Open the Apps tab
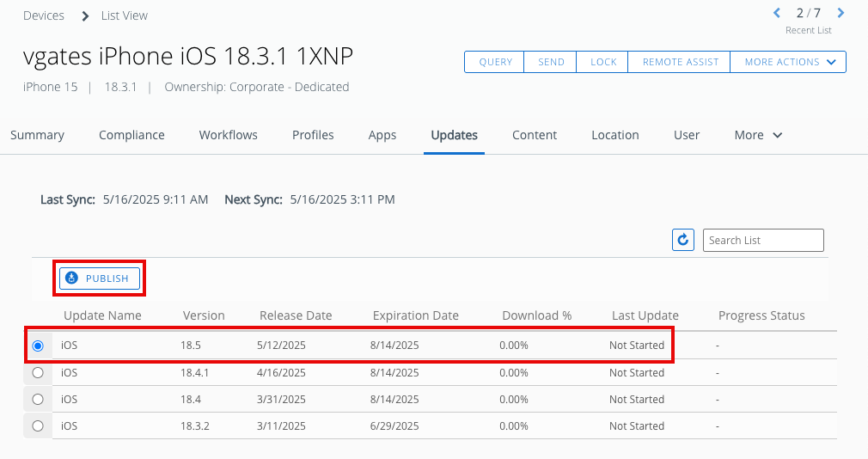The height and width of the screenshot is (459, 868). (x=382, y=135)
